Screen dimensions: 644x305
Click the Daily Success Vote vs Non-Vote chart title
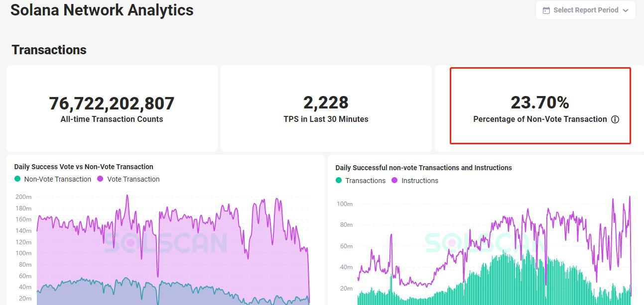pos(84,167)
